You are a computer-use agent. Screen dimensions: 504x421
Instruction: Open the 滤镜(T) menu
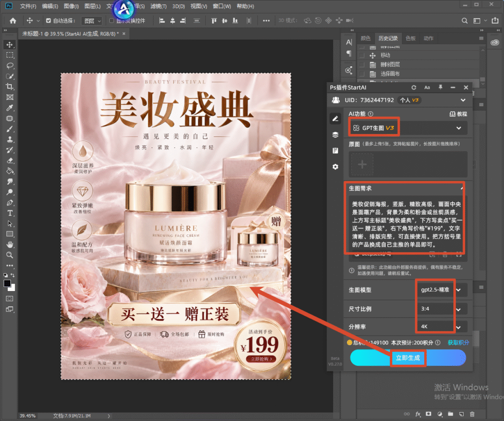click(158, 6)
